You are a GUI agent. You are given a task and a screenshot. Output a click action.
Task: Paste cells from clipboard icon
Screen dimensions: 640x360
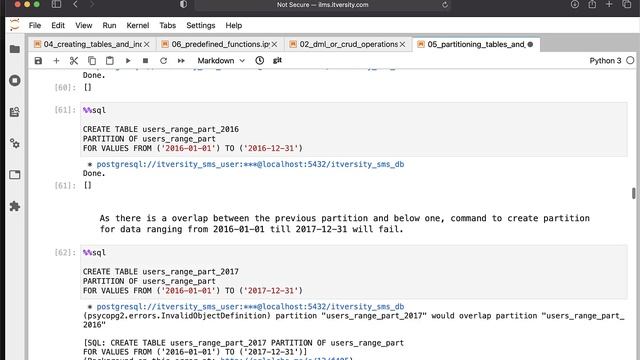tap(110, 60)
